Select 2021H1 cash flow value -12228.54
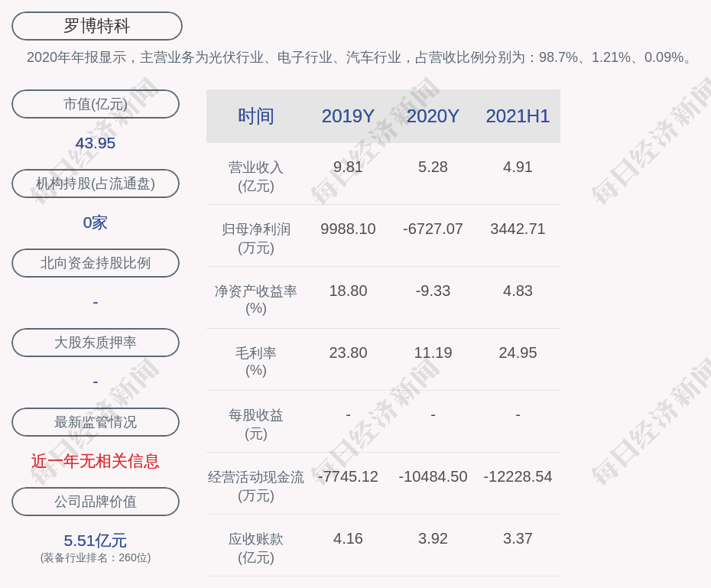Viewport: 711px width, 588px height. [x=518, y=476]
